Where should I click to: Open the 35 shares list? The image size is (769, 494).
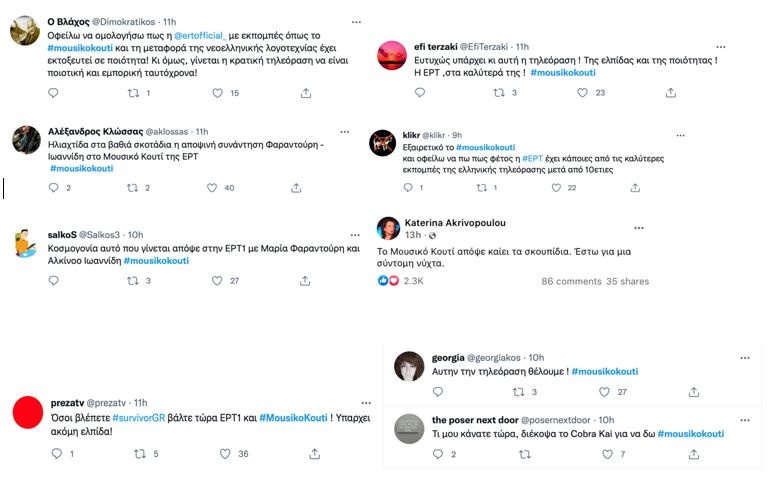tap(627, 282)
